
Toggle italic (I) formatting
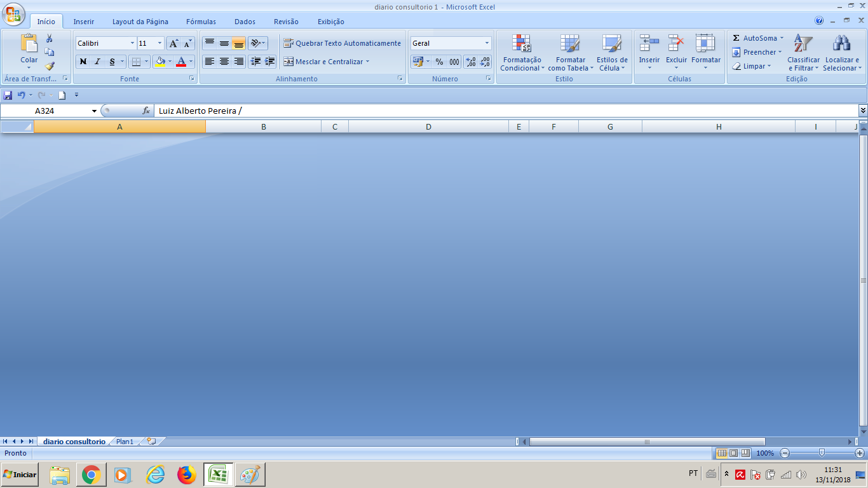[x=97, y=62]
